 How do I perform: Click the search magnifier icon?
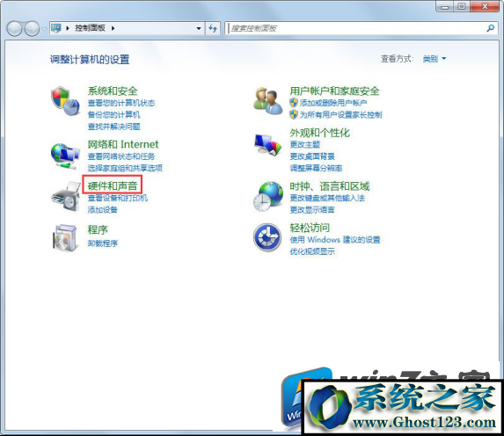pyautogui.click(x=491, y=28)
